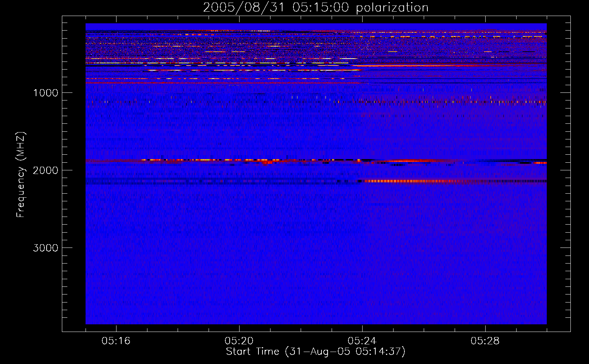Screen dimensions: 589x364
Task: Click the 'Start Time (31-Aug-05 05:14:37)' label
Action: [x=316, y=352]
